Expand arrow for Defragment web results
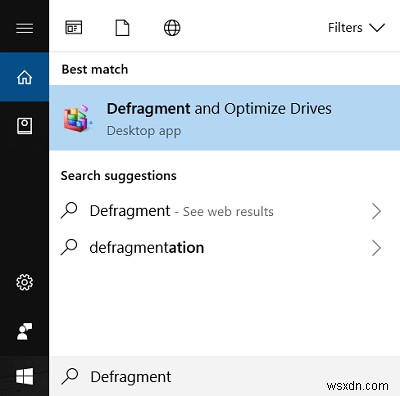This screenshot has width=400, height=396. [376, 211]
